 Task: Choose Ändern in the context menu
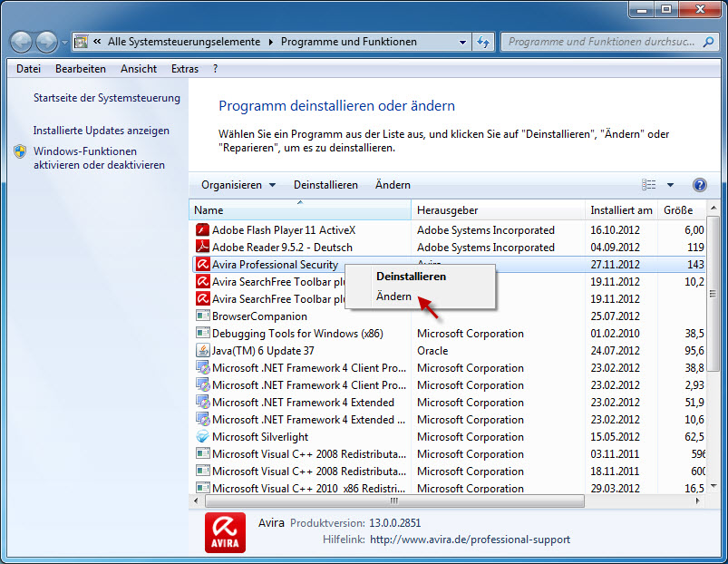click(420, 297)
